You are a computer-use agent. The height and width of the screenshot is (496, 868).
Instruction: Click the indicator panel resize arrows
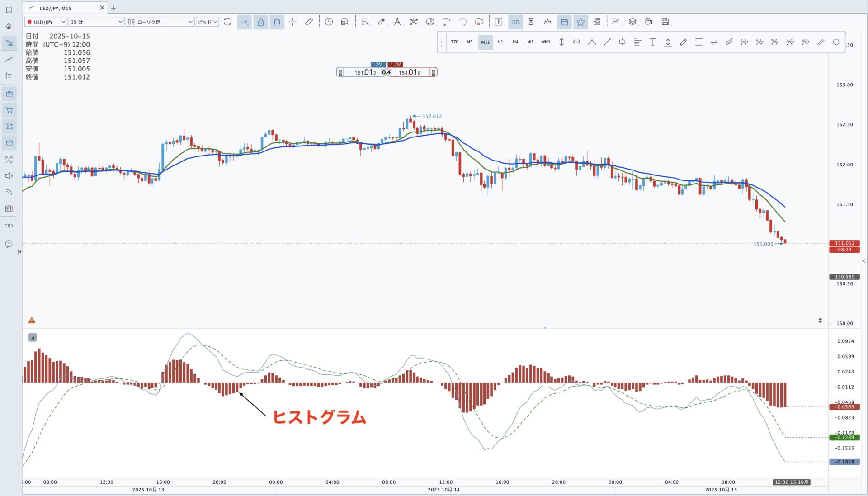[820, 321]
